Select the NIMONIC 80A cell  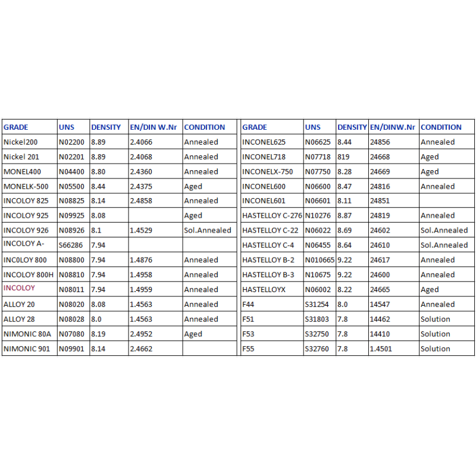29,334
